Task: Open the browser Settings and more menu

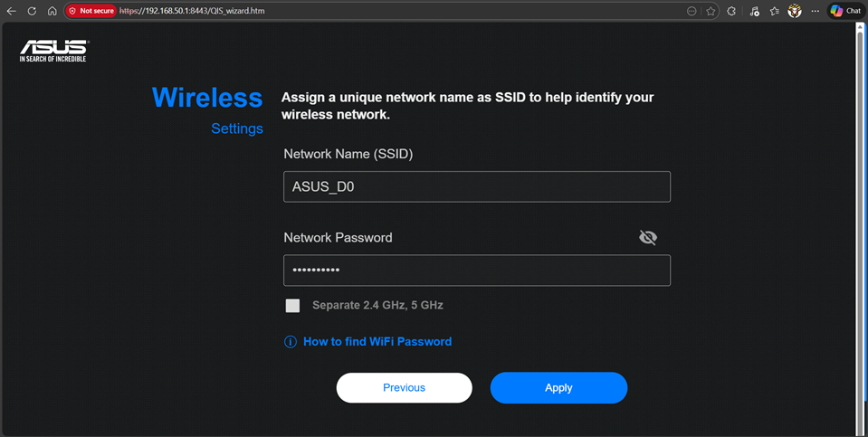Action: (x=816, y=11)
